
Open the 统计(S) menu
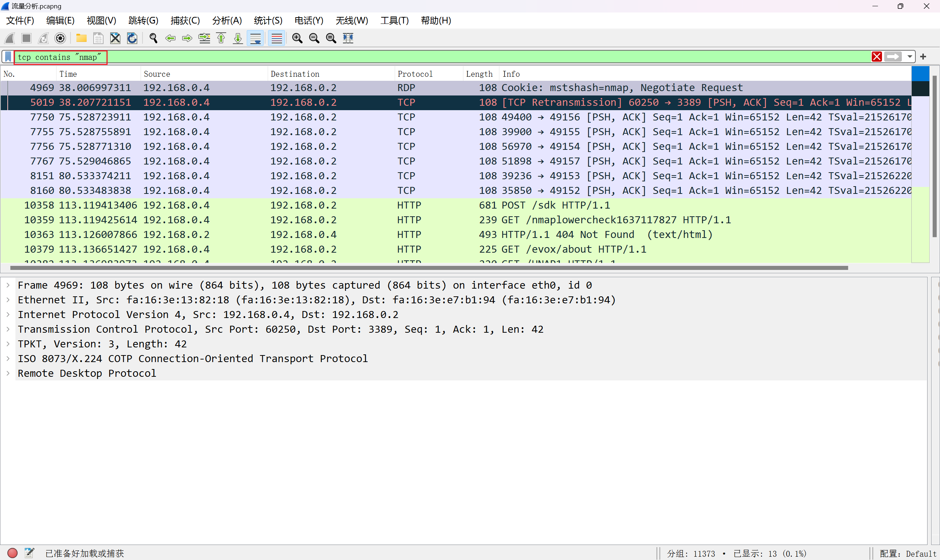[x=268, y=20]
